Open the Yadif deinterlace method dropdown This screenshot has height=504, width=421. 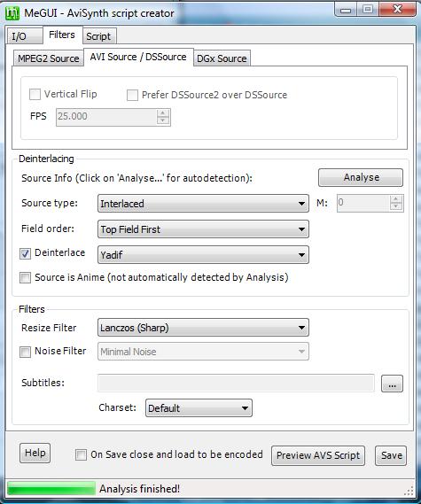coord(203,255)
